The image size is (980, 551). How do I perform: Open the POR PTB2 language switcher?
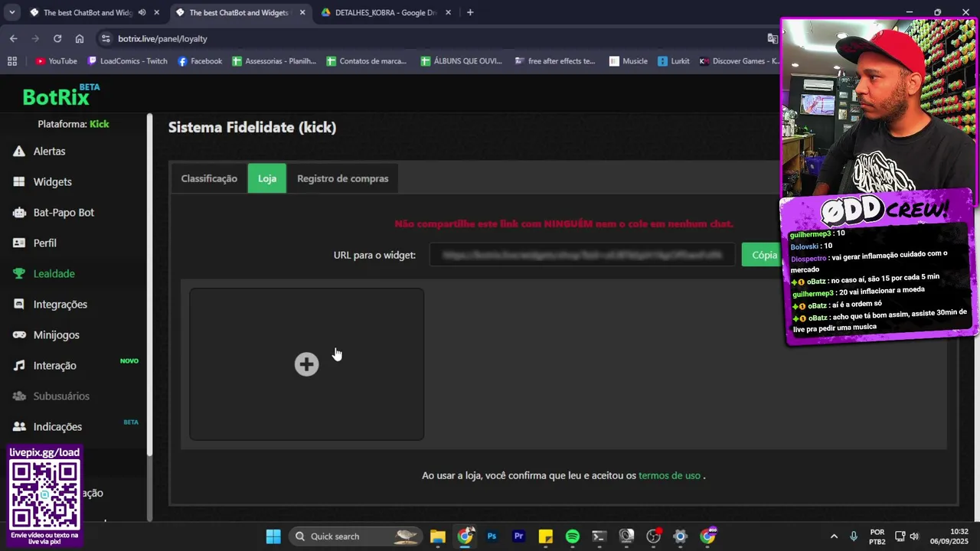[877, 536]
